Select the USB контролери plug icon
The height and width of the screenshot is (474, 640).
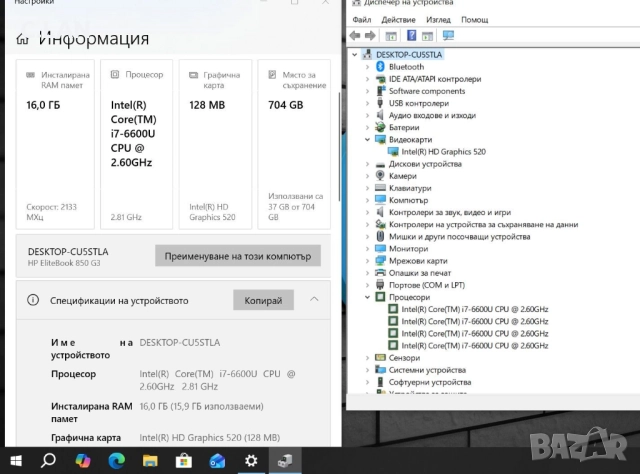click(x=380, y=103)
